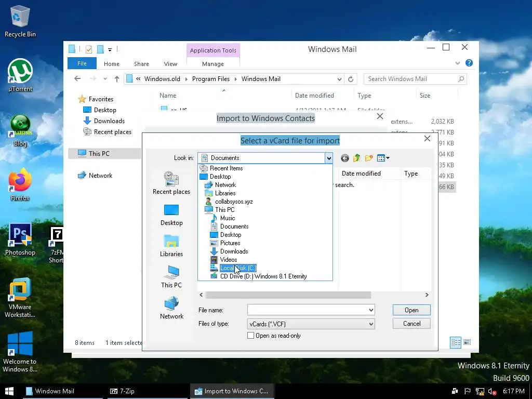The image size is (532, 399).
Task: Open the VMware Workstation desktop shortcut
Action: click(20, 298)
